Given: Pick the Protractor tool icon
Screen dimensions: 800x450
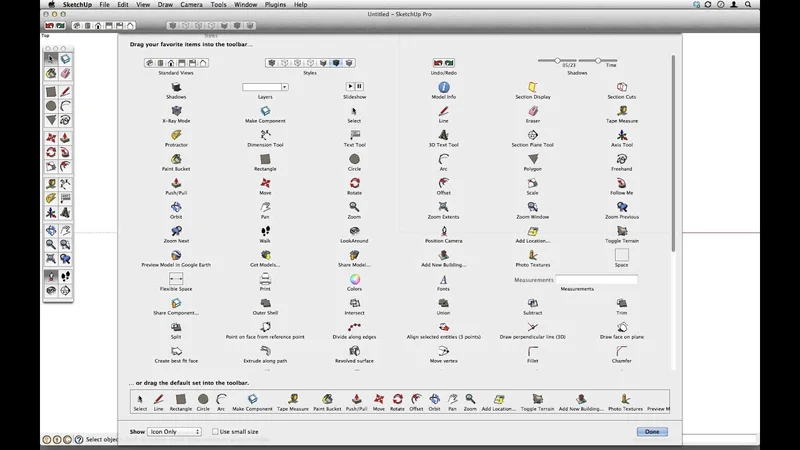Looking at the screenshot, I should [x=176, y=135].
